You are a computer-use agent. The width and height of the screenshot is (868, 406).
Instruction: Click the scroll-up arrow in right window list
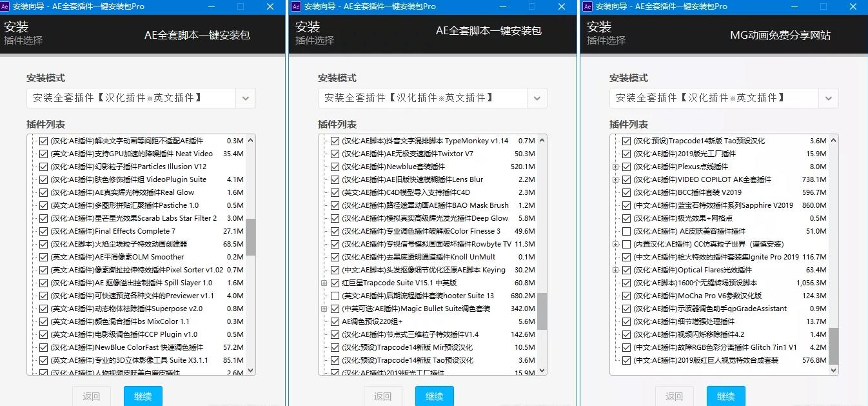(833, 141)
